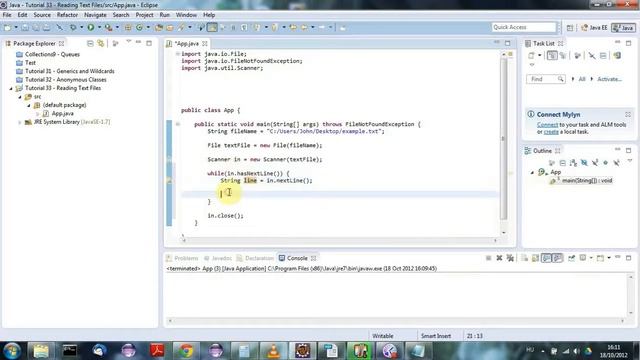Open the File menu
Screen dimensions: 640x360
click(7, 15)
